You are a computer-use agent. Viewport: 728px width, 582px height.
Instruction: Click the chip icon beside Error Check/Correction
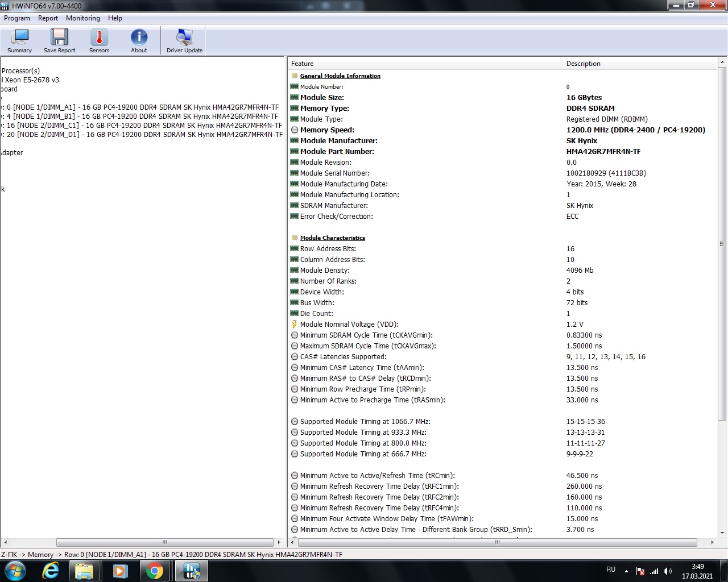tap(295, 217)
